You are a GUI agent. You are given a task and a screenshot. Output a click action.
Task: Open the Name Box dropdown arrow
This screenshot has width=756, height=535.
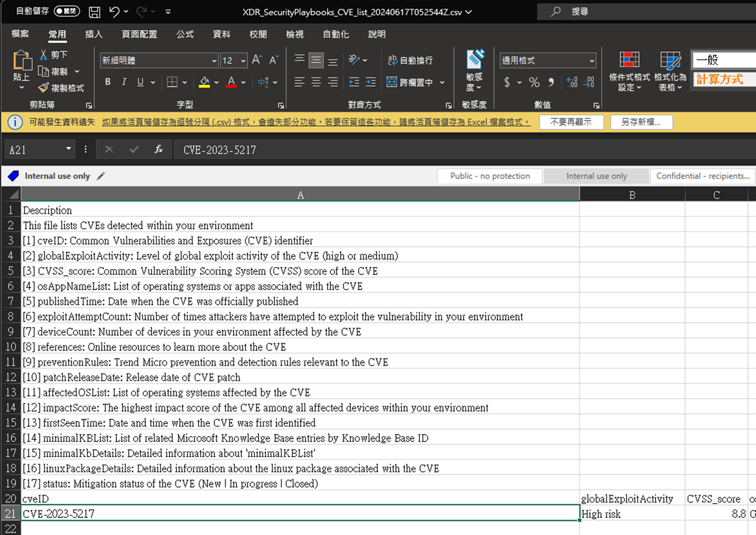(x=69, y=149)
